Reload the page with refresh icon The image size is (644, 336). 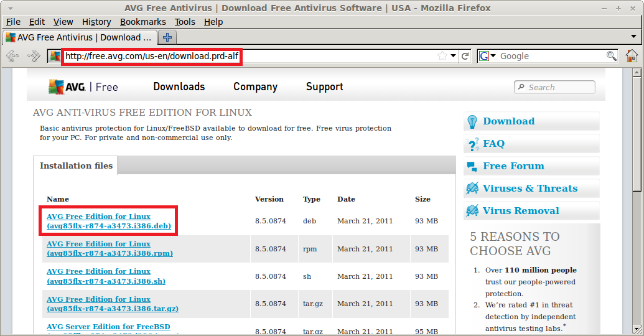465,56
